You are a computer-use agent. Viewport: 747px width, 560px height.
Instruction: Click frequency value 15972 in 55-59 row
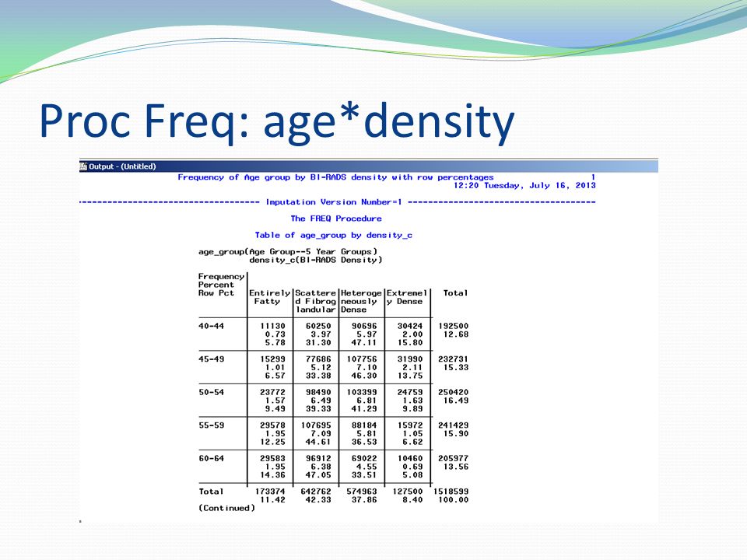(410, 425)
